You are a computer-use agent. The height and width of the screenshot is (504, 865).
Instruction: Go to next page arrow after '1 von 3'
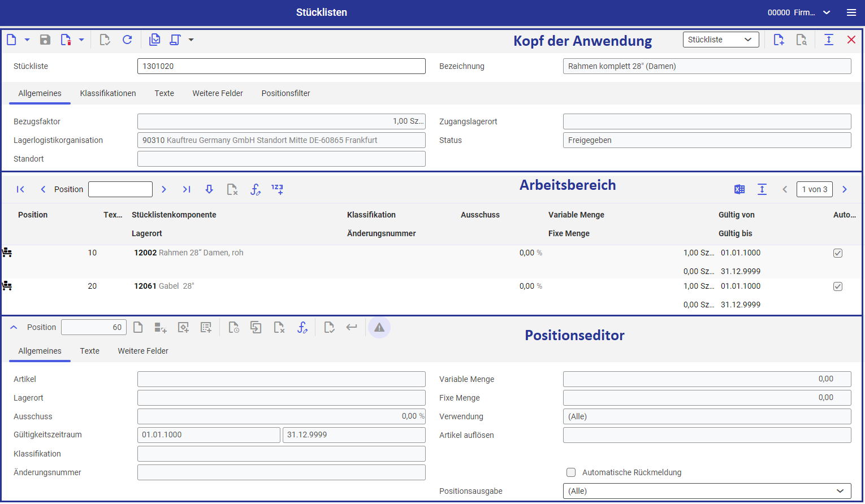click(x=845, y=189)
